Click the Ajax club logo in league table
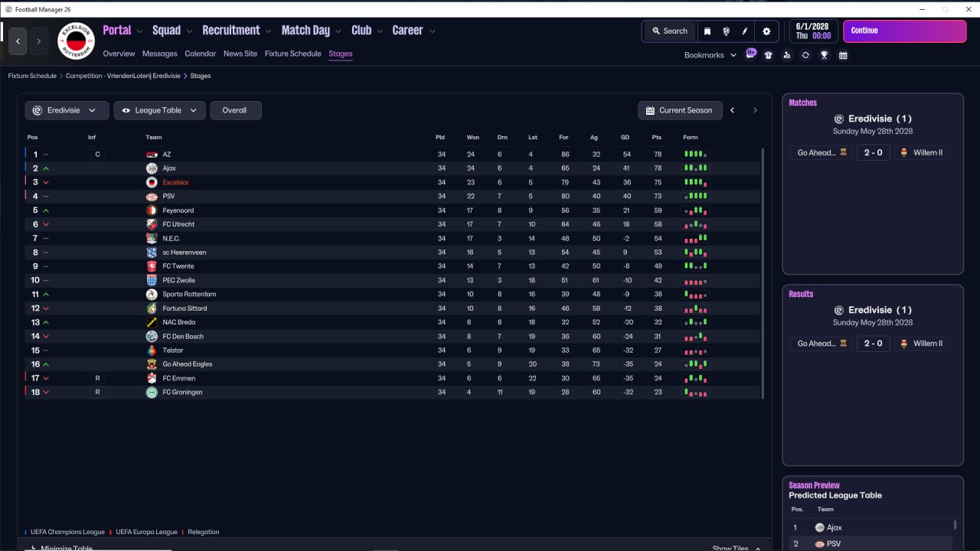980x551 pixels. click(x=152, y=168)
